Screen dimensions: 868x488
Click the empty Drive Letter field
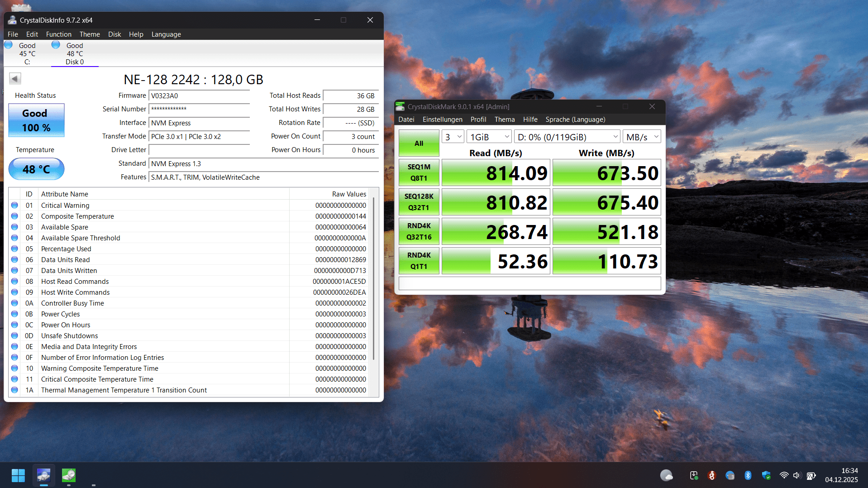point(199,150)
